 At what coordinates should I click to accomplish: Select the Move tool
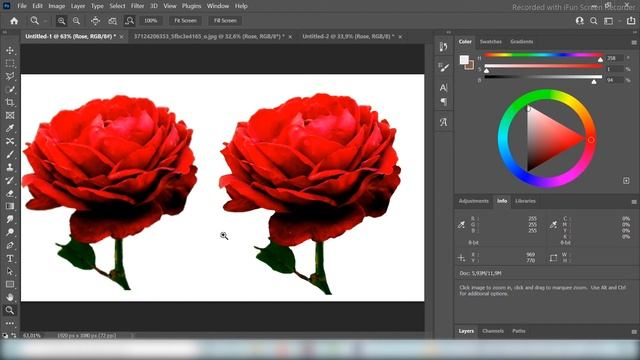[x=10, y=50]
